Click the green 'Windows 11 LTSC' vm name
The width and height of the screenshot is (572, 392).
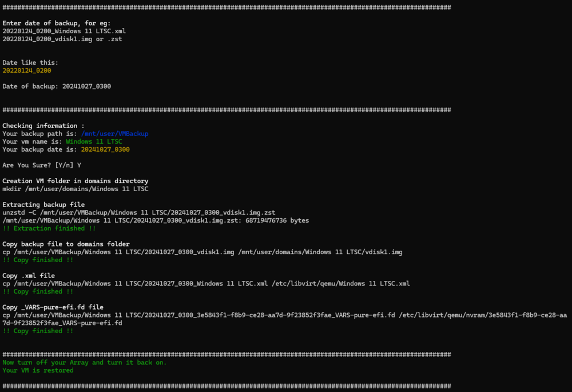pyautogui.click(x=94, y=141)
